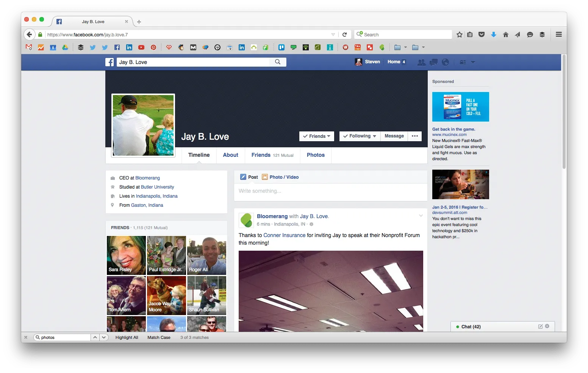The height and width of the screenshot is (373, 588).
Task: Open the smiley chat bubble toolbar icon
Action: pos(530,34)
